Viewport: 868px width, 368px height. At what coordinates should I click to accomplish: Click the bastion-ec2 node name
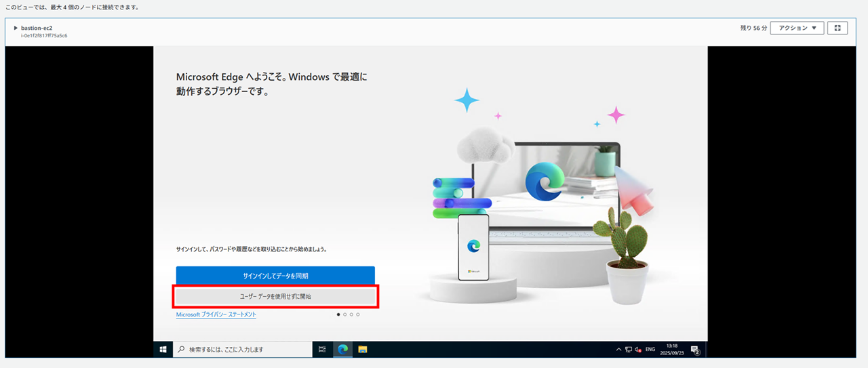(x=37, y=28)
